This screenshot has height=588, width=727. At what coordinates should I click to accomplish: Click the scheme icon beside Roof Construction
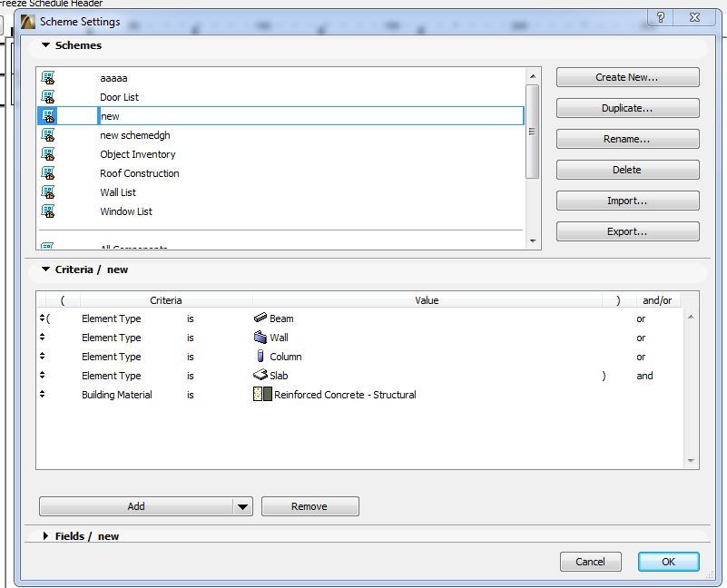click(x=48, y=172)
